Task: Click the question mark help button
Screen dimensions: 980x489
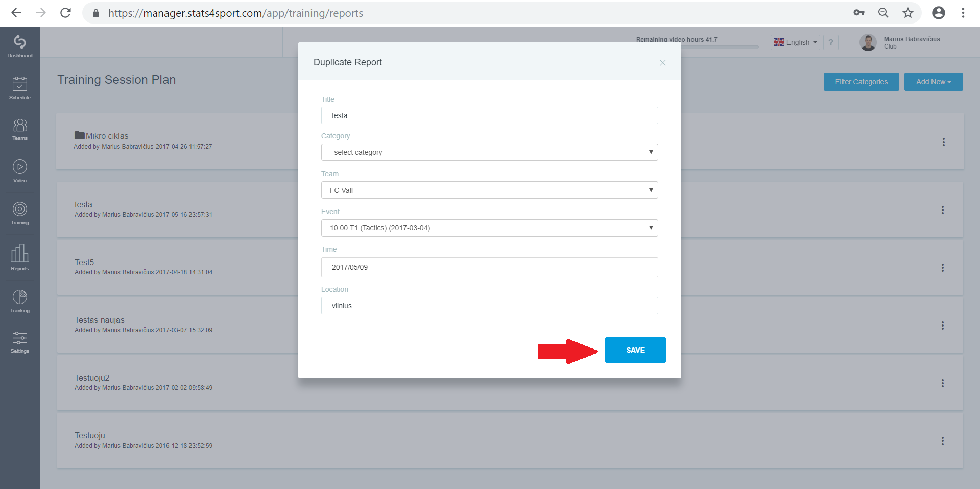Action: point(831,42)
